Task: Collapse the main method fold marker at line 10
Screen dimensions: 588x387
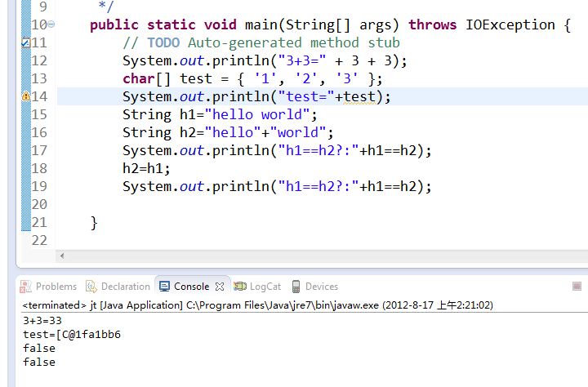Action: 51,24
